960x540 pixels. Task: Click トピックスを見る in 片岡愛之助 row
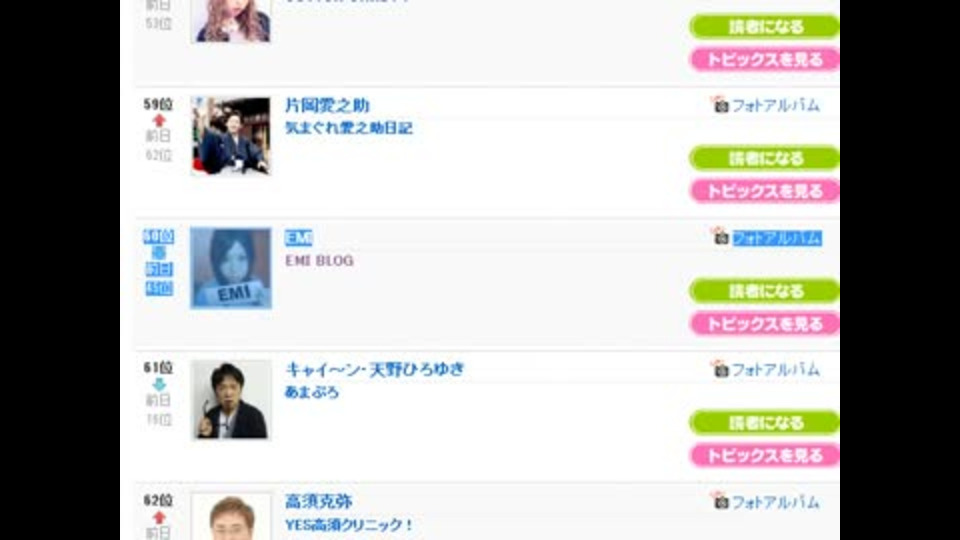[764, 191]
